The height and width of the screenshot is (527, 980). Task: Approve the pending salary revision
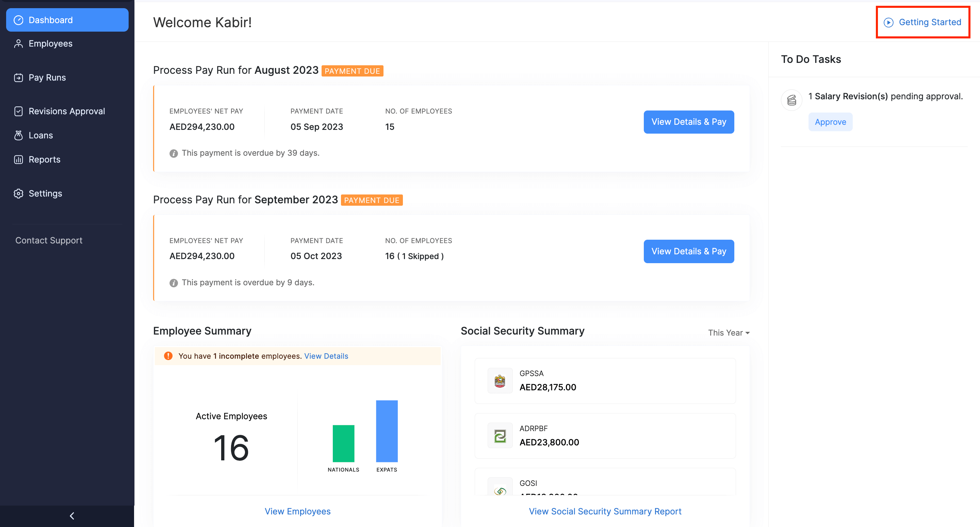830,122
